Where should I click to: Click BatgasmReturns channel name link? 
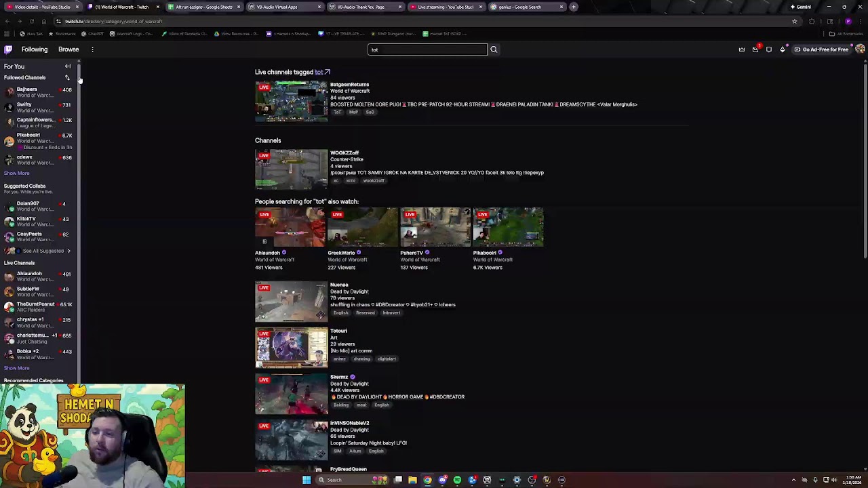coord(349,85)
